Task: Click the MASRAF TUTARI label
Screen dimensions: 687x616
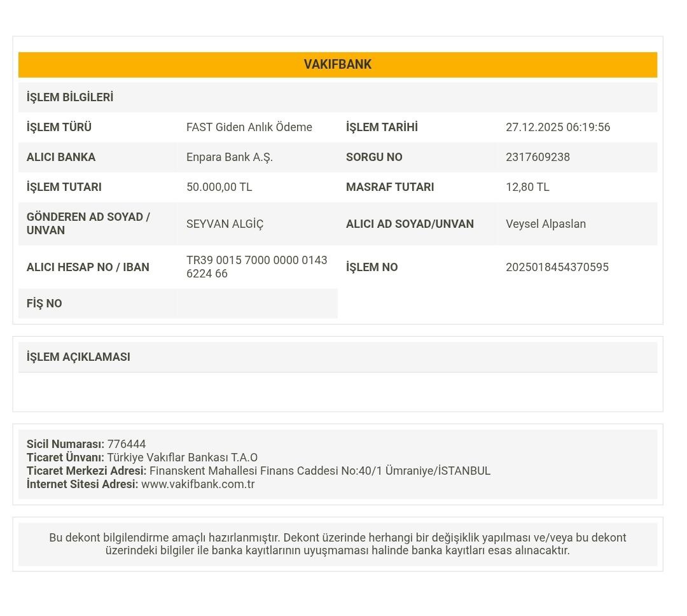Action: click(389, 187)
